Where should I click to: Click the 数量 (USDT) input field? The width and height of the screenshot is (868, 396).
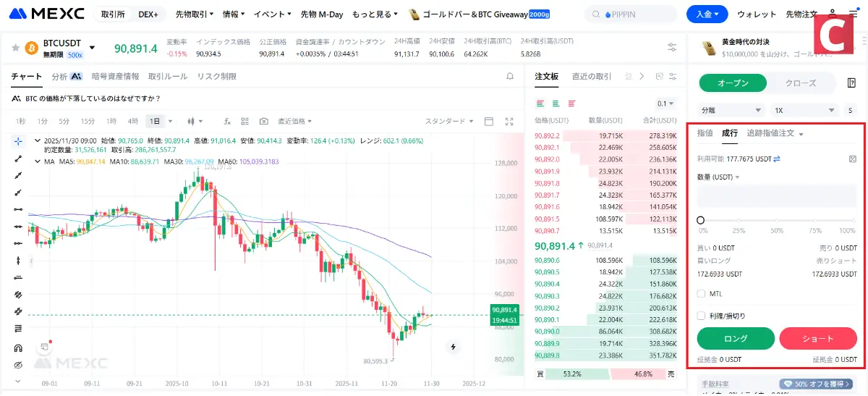click(x=777, y=196)
